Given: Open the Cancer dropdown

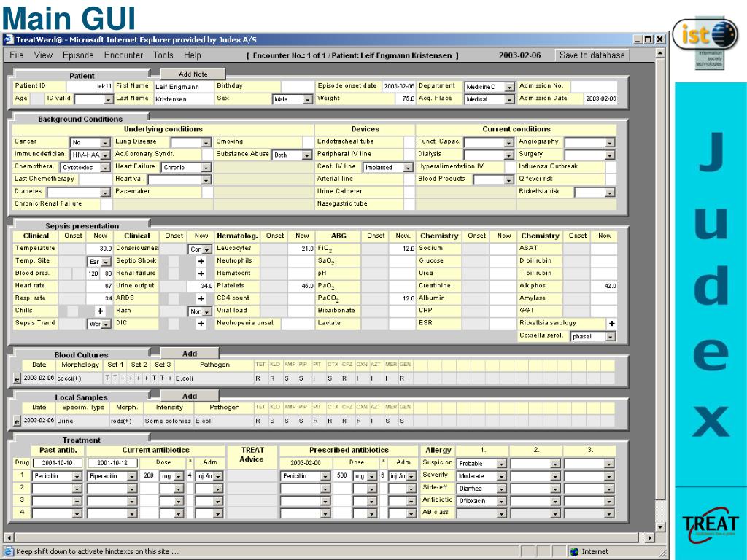Looking at the screenshot, I should pyautogui.click(x=90, y=142).
